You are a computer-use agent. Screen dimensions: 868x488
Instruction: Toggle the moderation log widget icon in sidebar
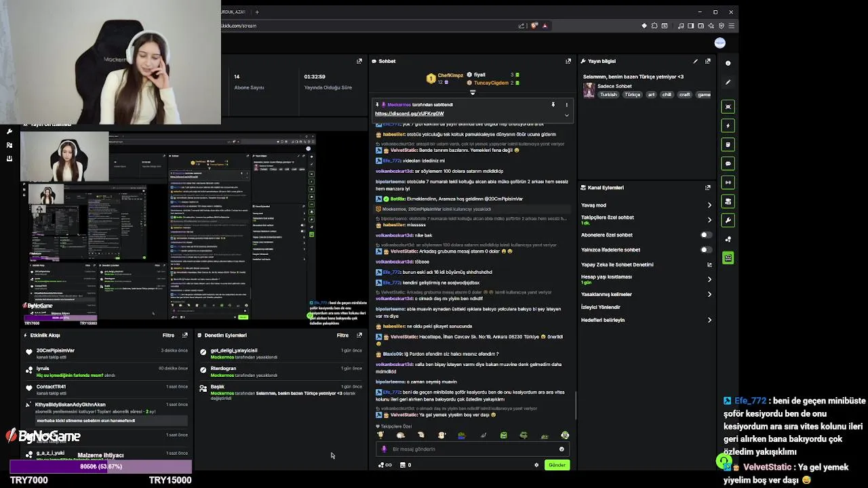(x=728, y=144)
